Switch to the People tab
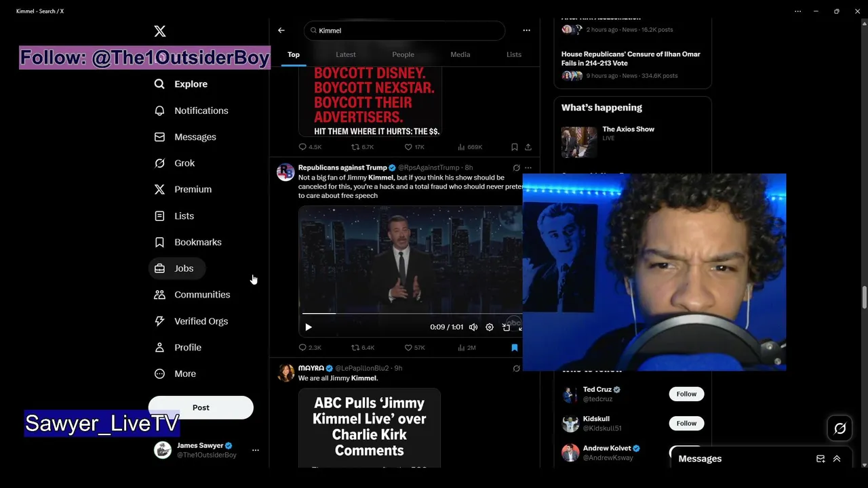868x488 pixels. click(x=403, y=54)
